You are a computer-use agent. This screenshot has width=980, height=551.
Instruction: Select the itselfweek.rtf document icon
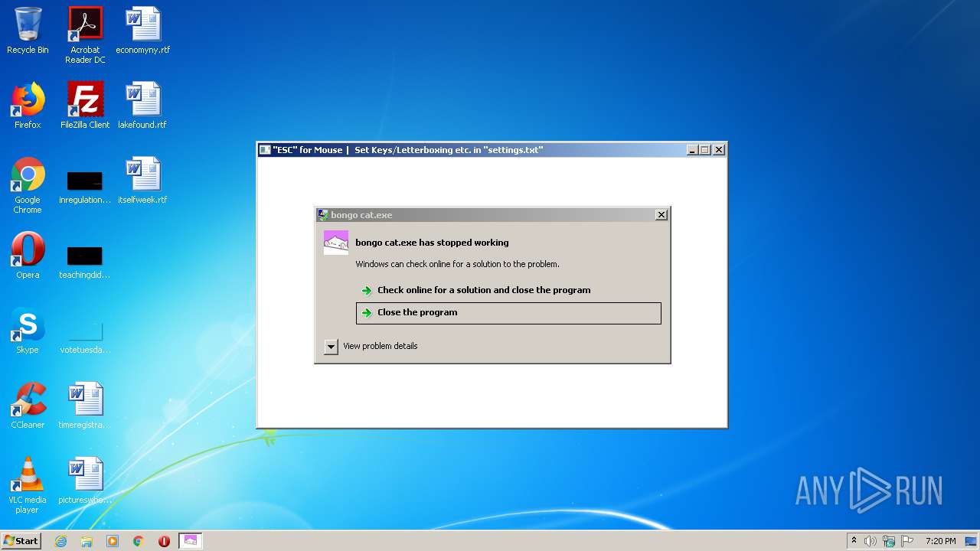pos(142,181)
